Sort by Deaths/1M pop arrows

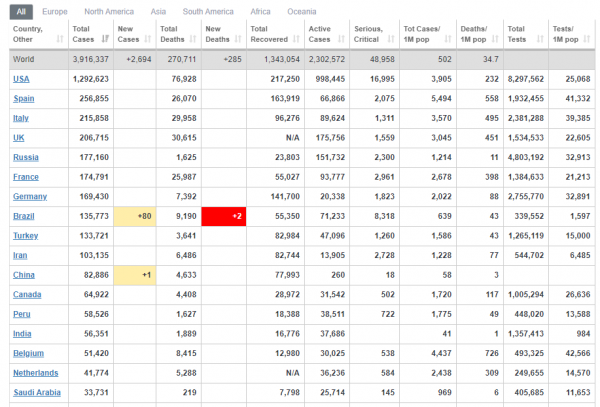495,39
